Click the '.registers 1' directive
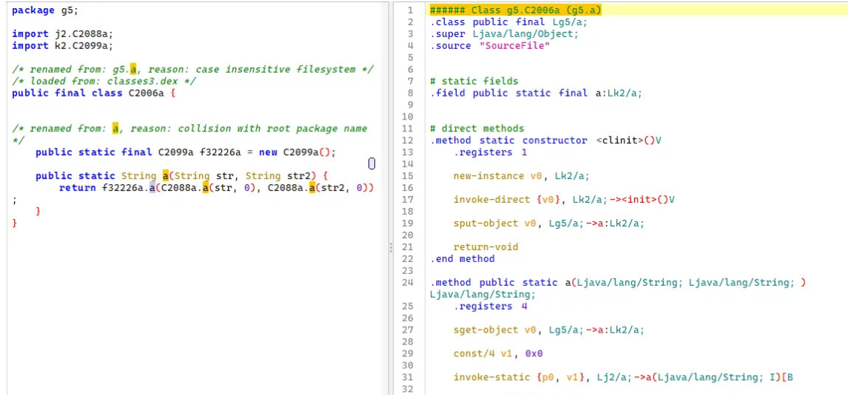The image size is (868, 395). coord(490,152)
